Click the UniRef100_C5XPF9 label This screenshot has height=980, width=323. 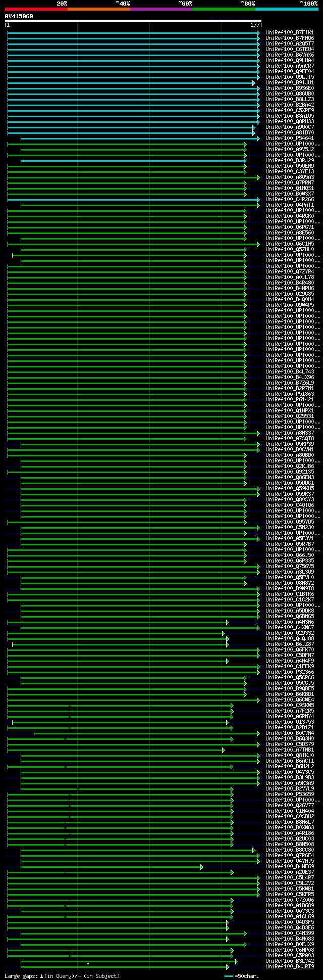coord(290,111)
